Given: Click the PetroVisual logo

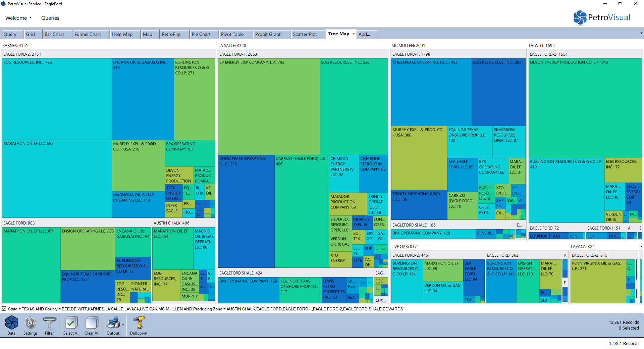Looking at the screenshot, I should tap(602, 17).
